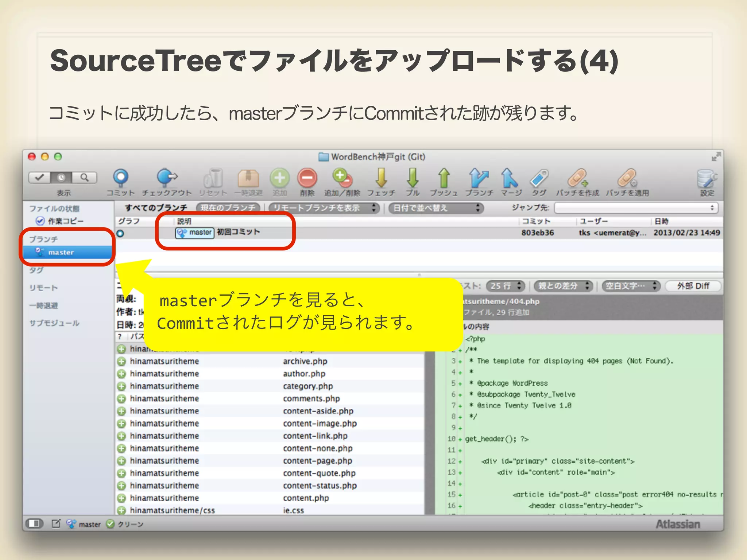747x560 pixels.
Task: Open the Branch (ブランチ) toolbar tool
Action: click(479, 178)
